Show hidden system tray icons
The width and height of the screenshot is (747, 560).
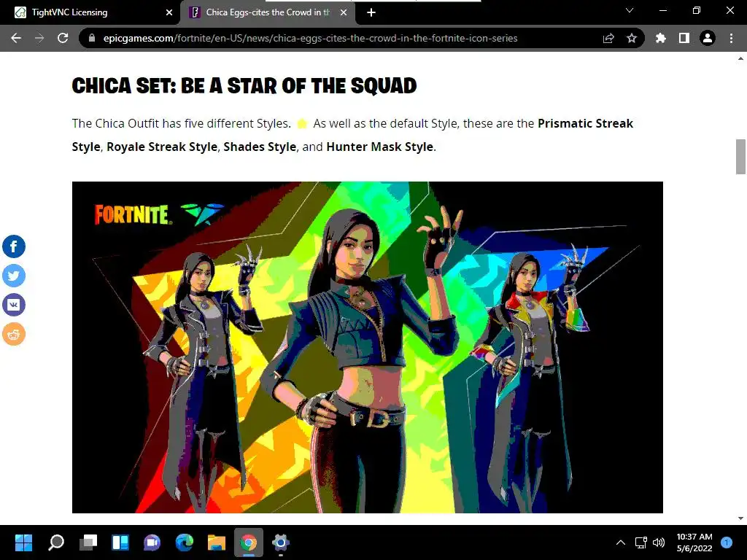point(621,542)
